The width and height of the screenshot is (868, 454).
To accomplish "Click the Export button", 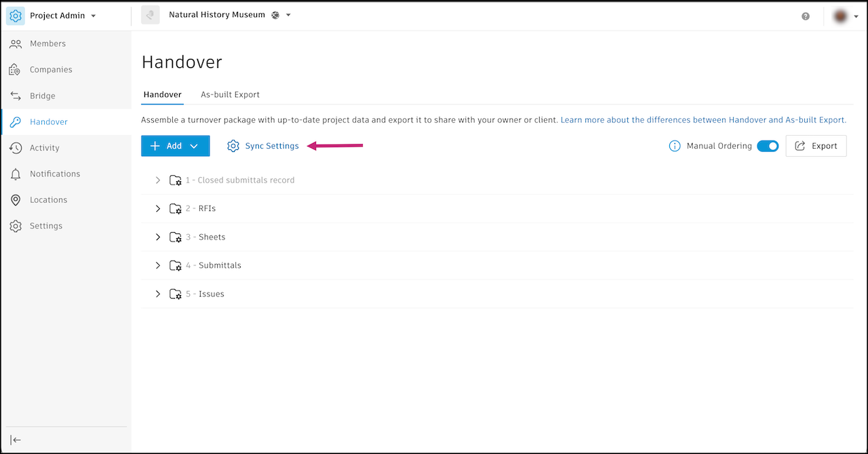I will click(x=816, y=146).
